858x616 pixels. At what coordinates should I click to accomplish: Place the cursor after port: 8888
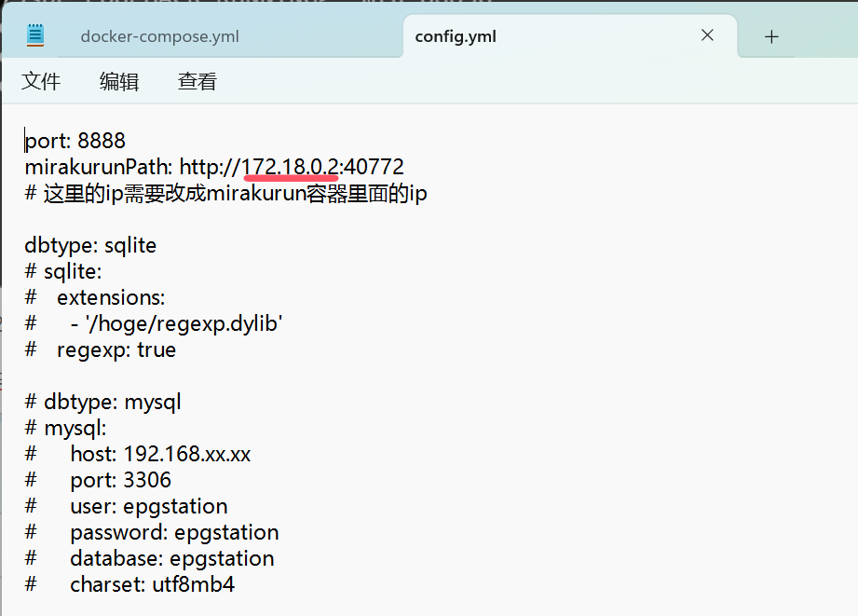click(x=127, y=141)
